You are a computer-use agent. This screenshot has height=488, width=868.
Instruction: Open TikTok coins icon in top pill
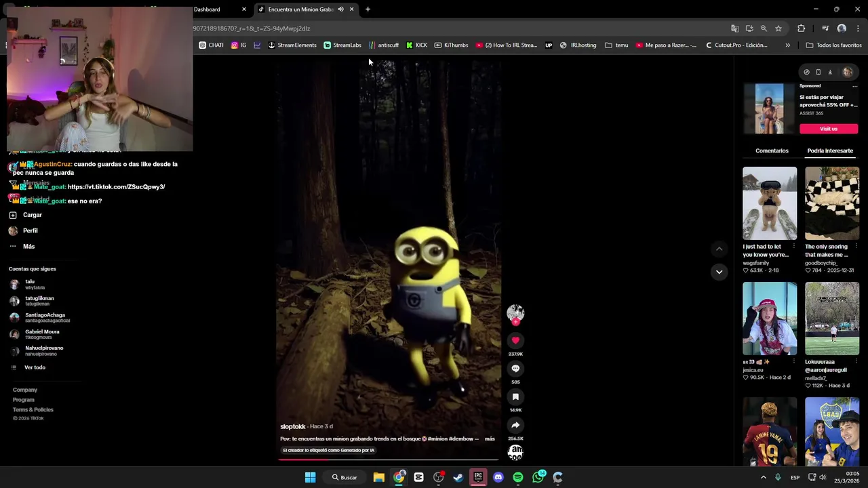[x=806, y=72]
